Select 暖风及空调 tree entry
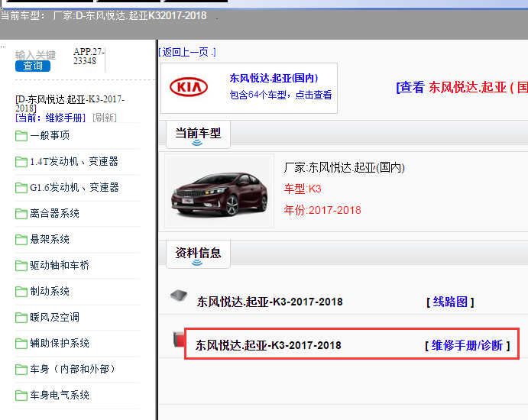528x420 pixels. (x=54, y=317)
